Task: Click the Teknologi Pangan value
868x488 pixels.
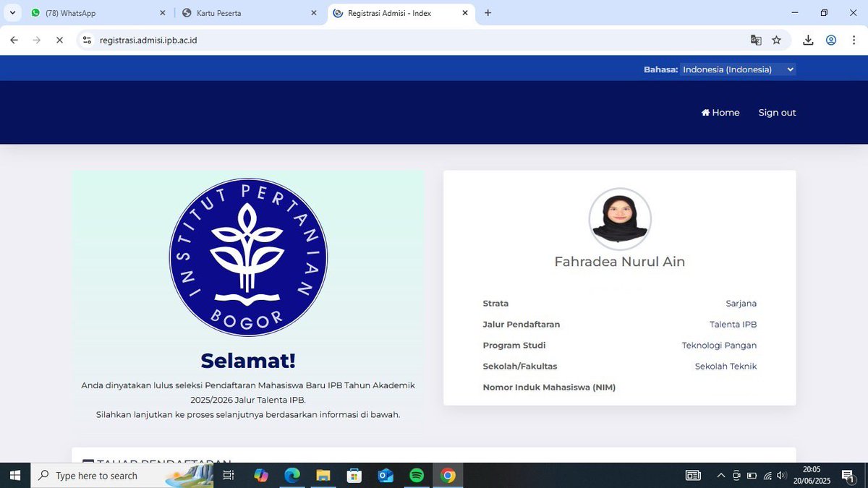Action: 720,346
